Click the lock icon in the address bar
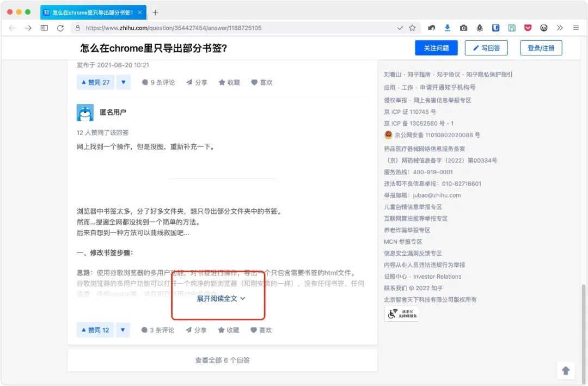This screenshot has height=386, width=588. click(x=78, y=28)
